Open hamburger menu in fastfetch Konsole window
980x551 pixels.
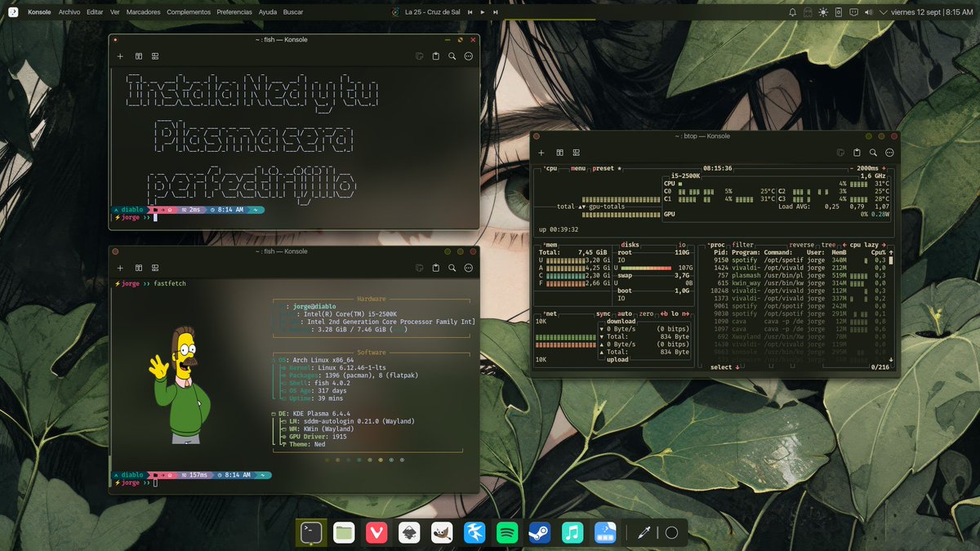click(468, 268)
